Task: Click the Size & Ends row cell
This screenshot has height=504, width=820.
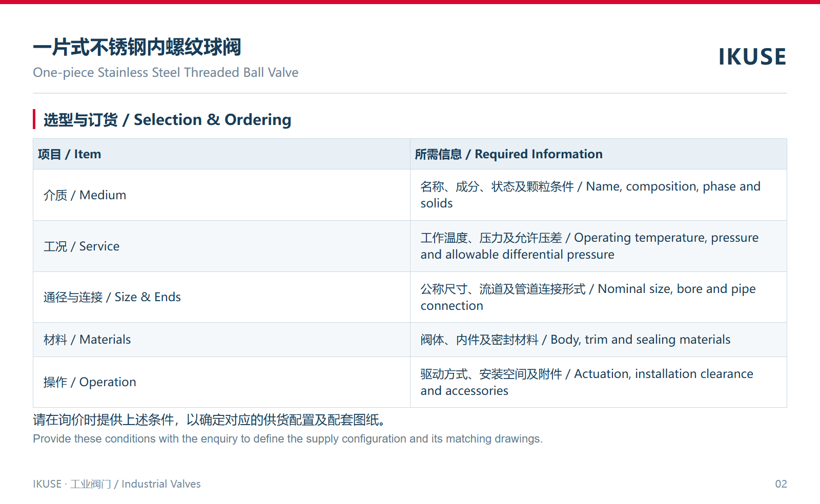Action: click(x=221, y=297)
